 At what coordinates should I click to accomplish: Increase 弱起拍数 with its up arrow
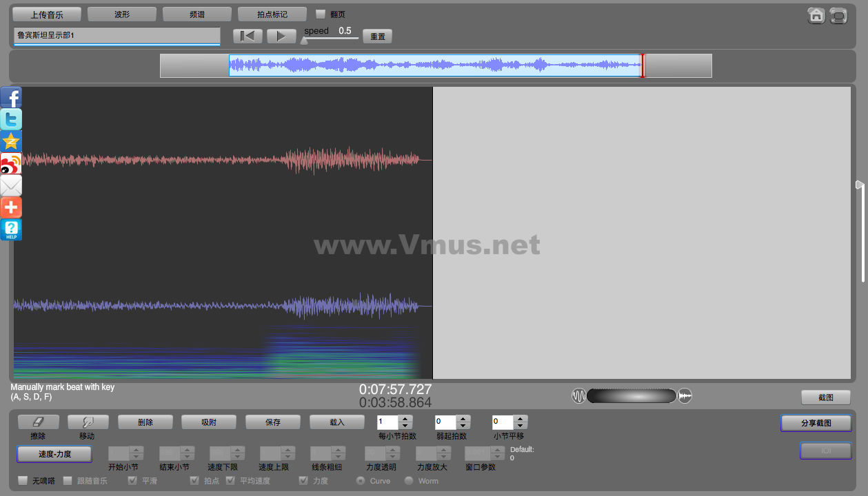tap(463, 419)
